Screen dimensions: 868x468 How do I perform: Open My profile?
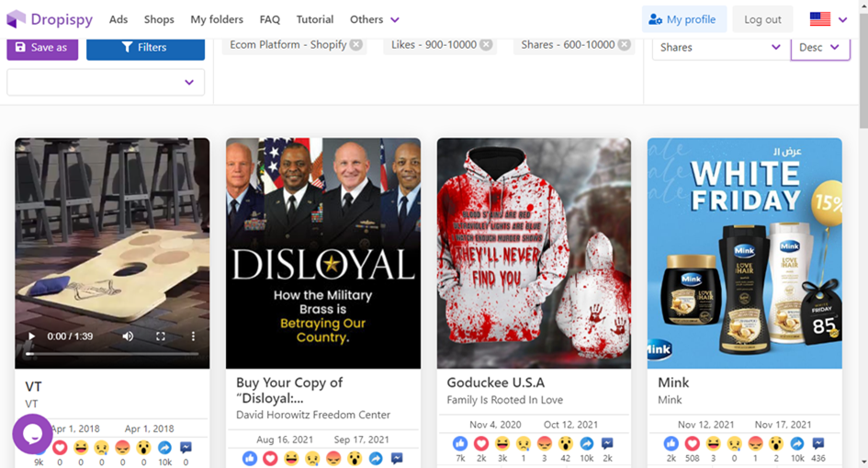684,19
